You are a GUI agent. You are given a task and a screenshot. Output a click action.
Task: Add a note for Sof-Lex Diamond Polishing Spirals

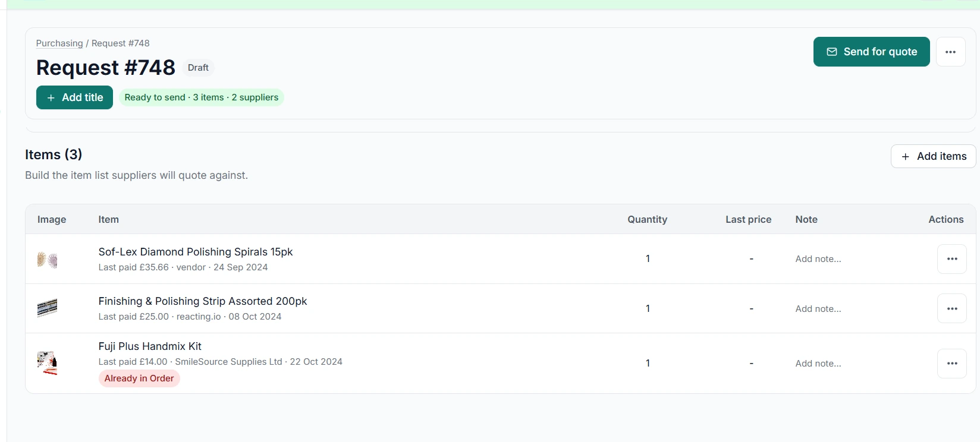coord(818,259)
